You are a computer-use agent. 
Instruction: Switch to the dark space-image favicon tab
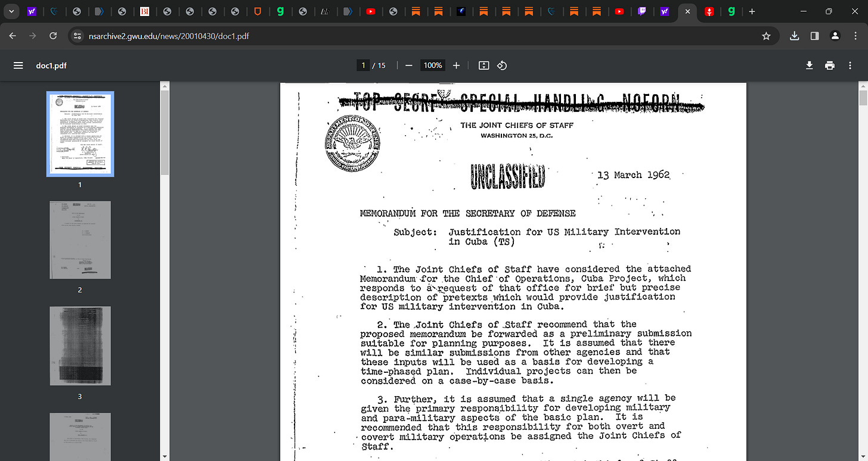(461, 11)
